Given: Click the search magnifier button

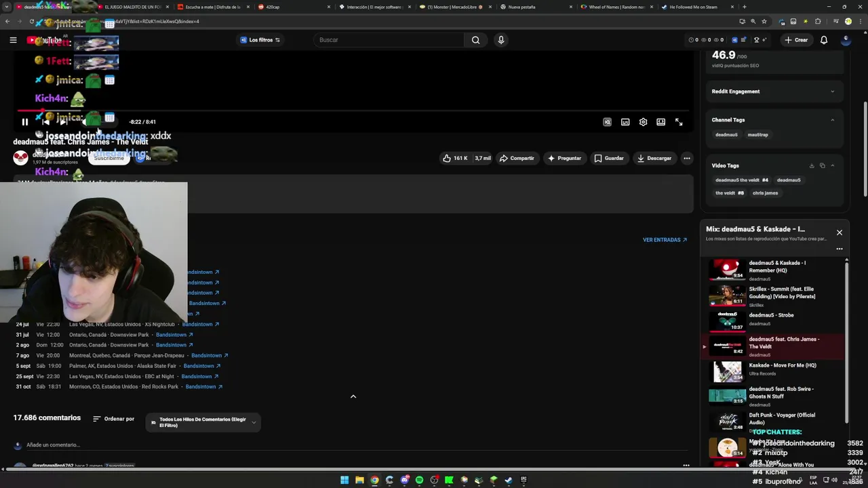Looking at the screenshot, I should click(475, 40).
